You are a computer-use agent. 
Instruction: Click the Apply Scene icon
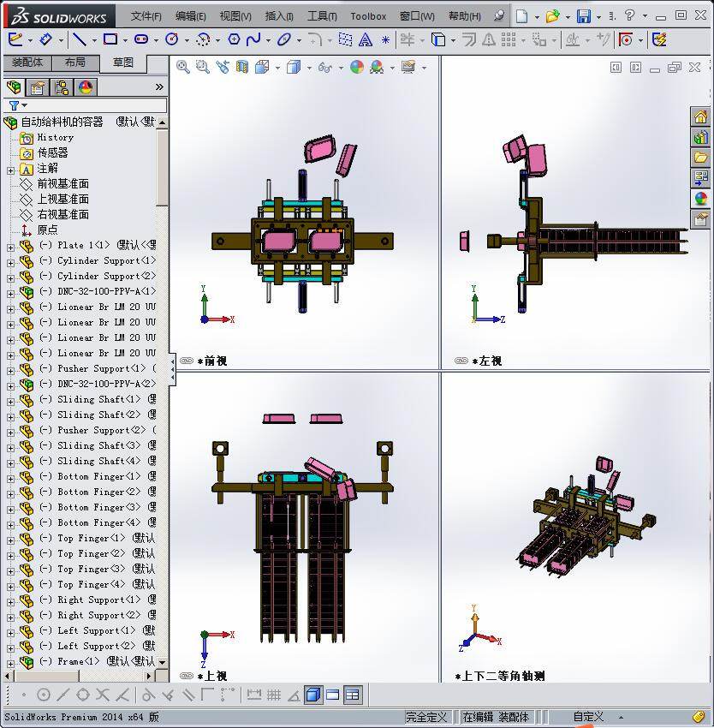pyautogui.click(x=377, y=68)
